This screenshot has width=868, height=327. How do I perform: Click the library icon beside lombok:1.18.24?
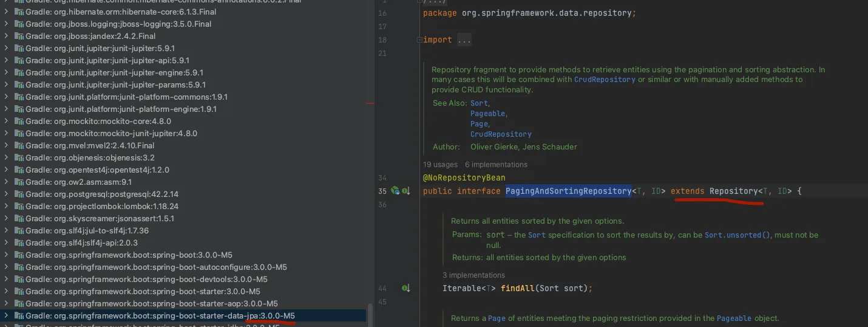coord(19,206)
